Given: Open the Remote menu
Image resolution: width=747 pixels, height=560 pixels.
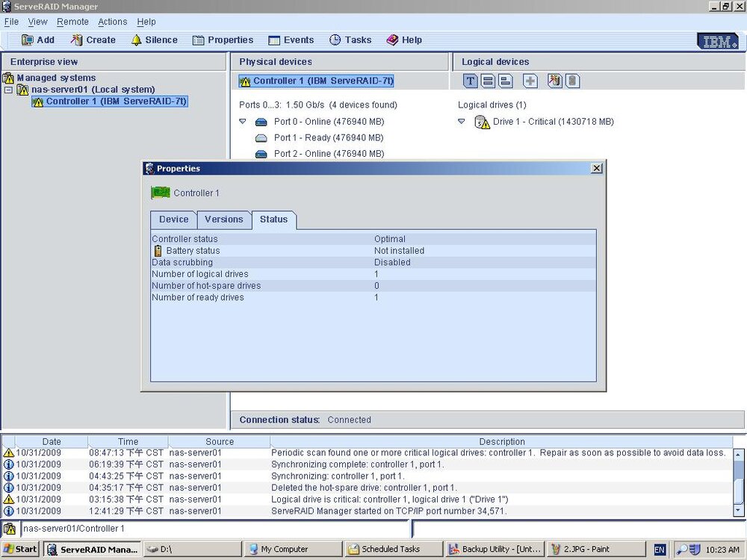Looking at the screenshot, I should click(72, 22).
